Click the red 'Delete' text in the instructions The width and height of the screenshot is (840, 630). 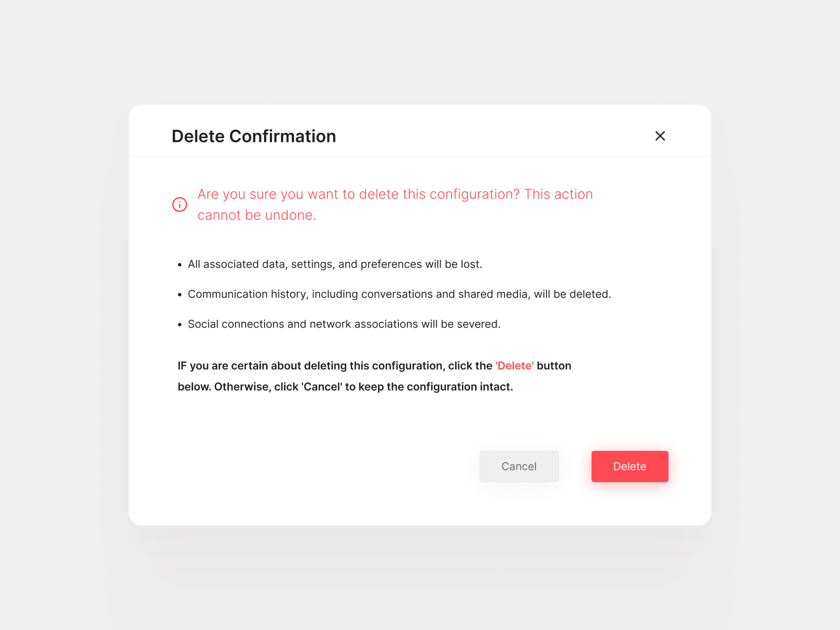(x=514, y=365)
